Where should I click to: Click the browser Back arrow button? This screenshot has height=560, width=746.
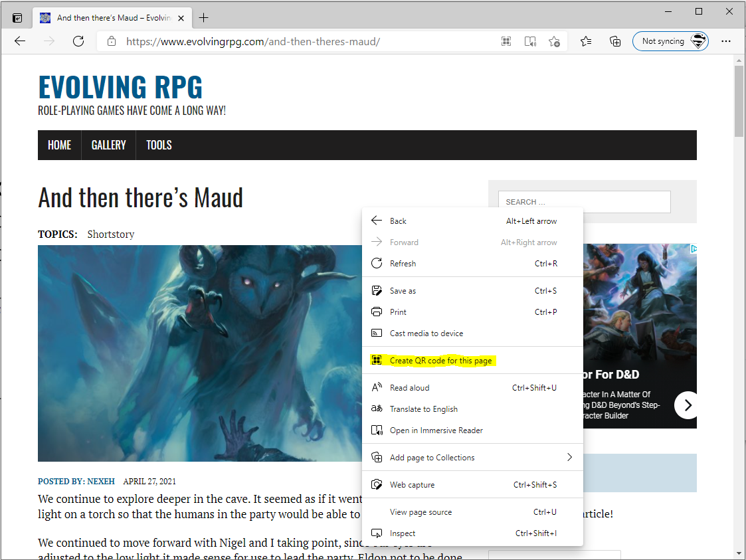click(20, 41)
